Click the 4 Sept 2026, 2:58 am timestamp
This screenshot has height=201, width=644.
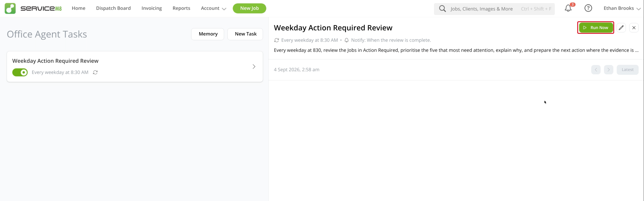pos(296,70)
